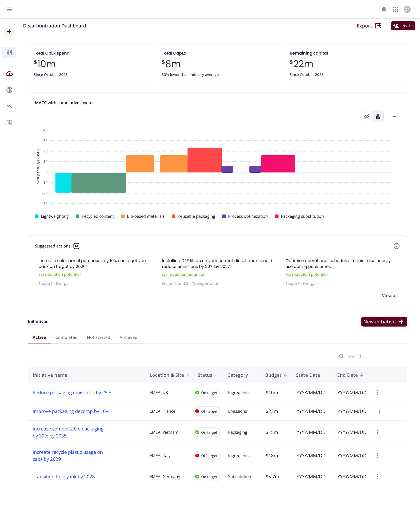Screen dimensions: 420x518
Task: Open the notifications bell
Action: (384, 9)
